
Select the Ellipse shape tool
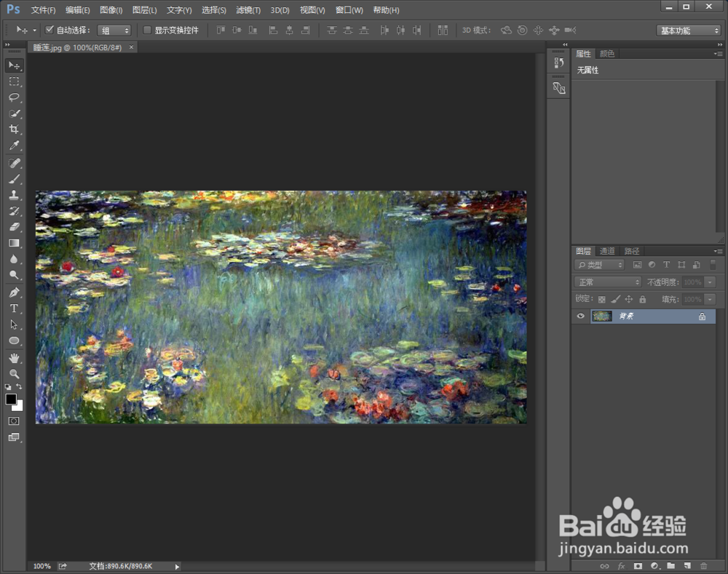click(14, 340)
